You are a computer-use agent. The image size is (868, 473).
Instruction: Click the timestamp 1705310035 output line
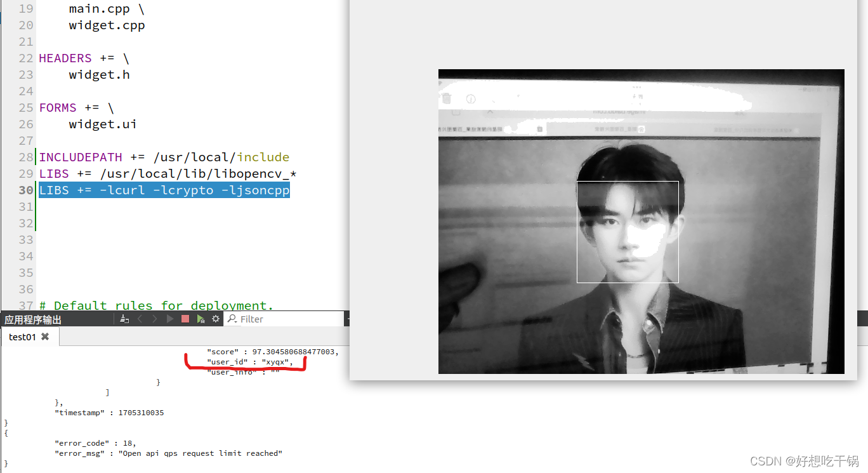(109, 413)
